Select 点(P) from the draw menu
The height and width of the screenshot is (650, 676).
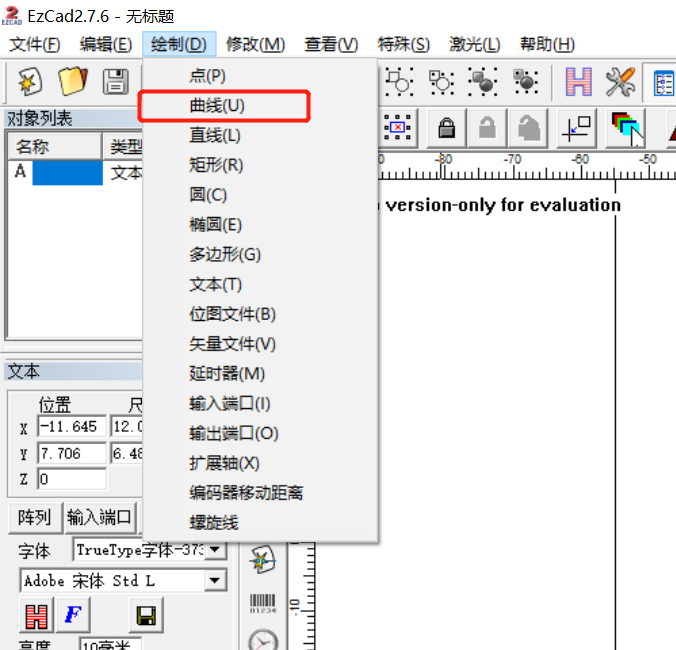(260, 76)
